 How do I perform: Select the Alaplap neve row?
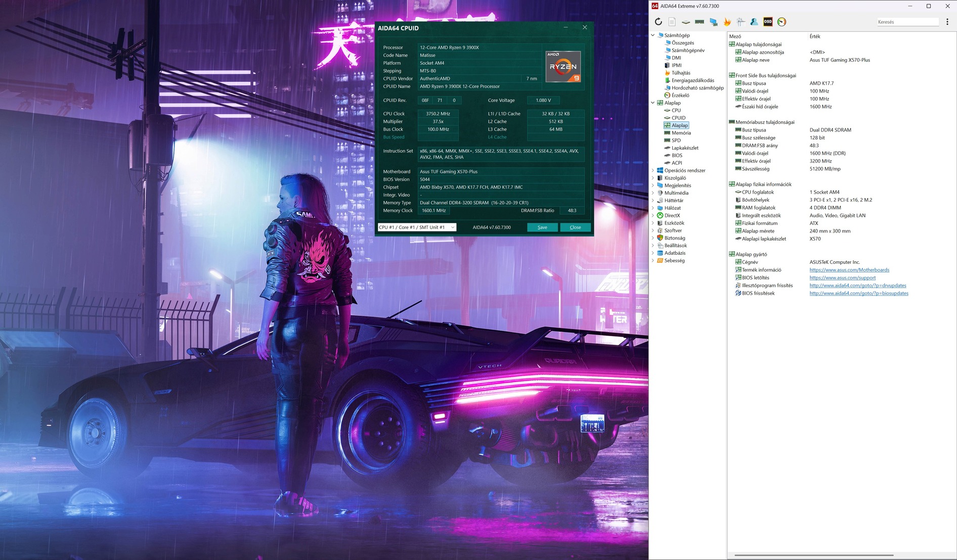(x=842, y=60)
